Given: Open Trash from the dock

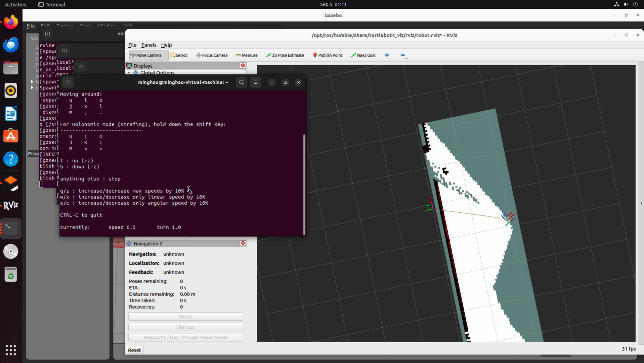Looking at the screenshot, I should pos(11,275).
